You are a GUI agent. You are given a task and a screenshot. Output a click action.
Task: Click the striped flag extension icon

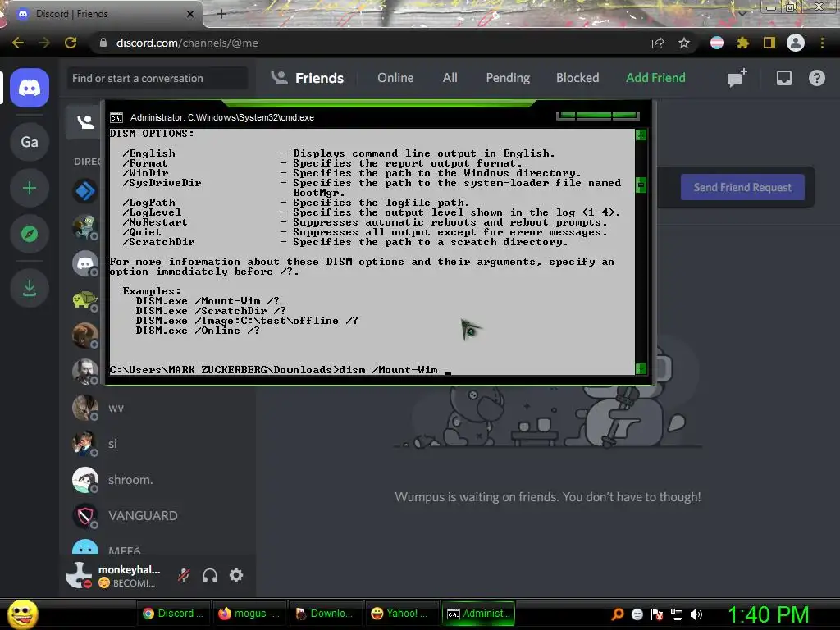pyautogui.click(x=717, y=43)
